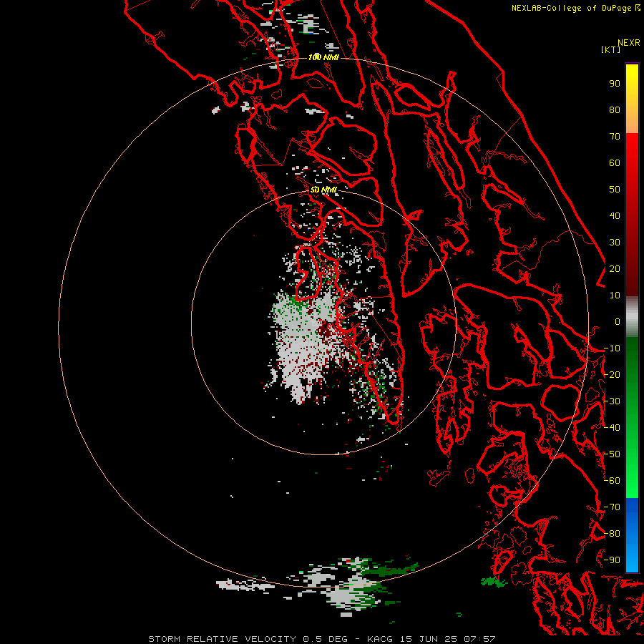Click the blue bottom segment of the color bar
This screenshot has width=644, height=644.
tap(632, 535)
